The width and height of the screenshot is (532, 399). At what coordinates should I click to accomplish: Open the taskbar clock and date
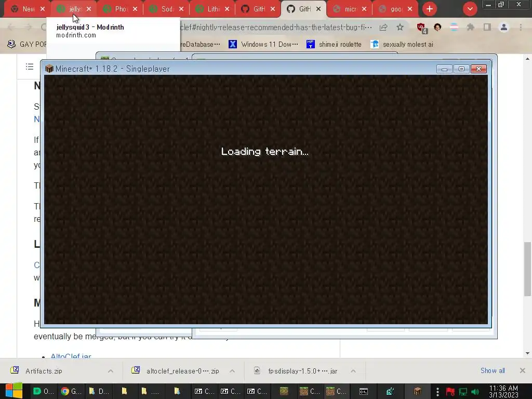click(x=503, y=391)
